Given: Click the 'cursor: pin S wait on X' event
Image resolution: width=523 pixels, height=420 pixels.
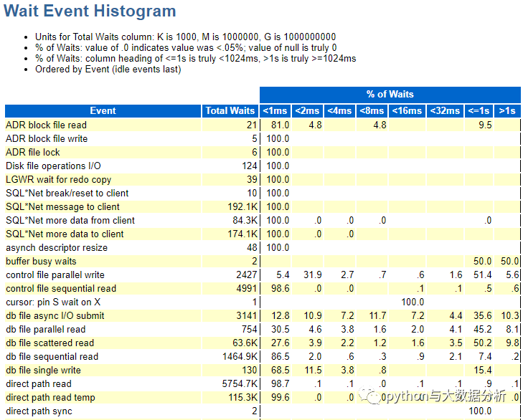Looking at the screenshot, I should point(54,302).
